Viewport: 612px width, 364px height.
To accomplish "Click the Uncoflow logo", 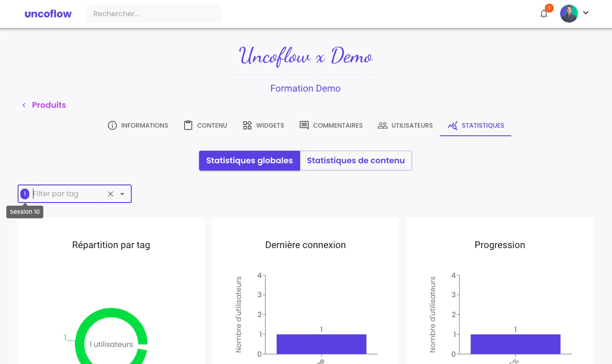I will click(x=48, y=14).
